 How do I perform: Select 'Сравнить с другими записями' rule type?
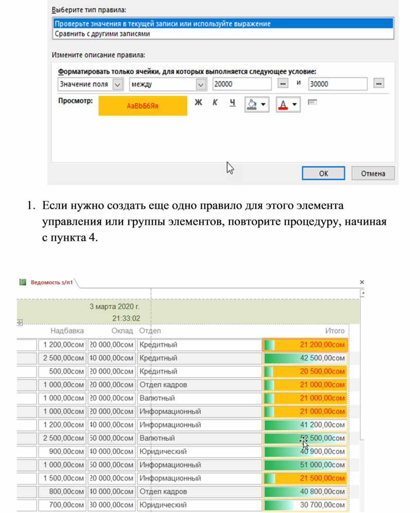click(223, 33)
